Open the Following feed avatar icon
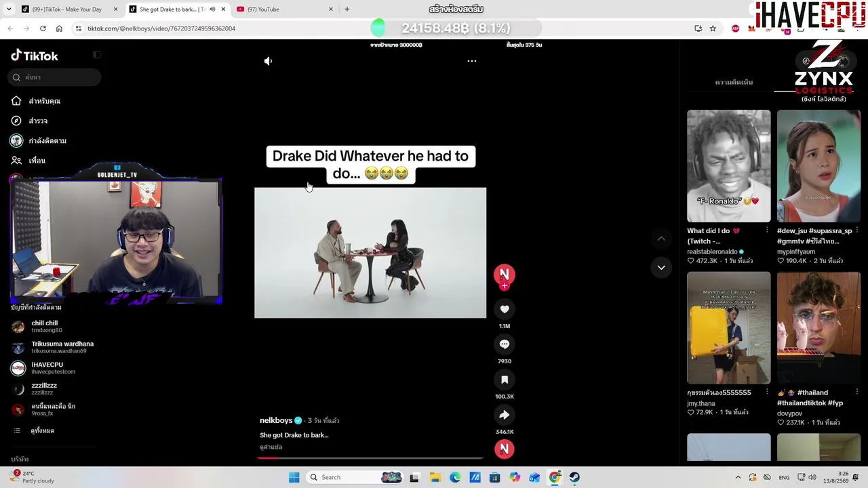Image resolution: width=868 pixels, height=488 pixels. [16, 140]
